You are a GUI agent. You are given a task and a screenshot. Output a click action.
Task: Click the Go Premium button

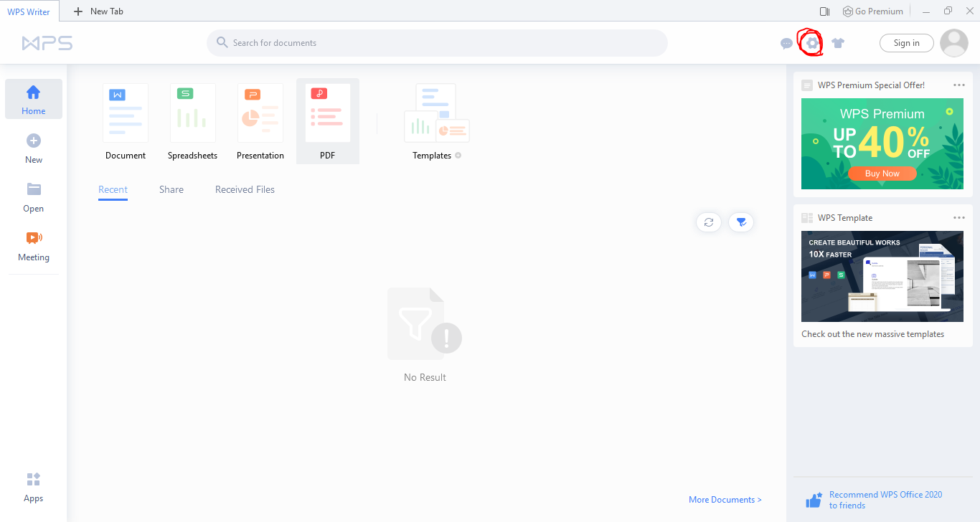872,11
